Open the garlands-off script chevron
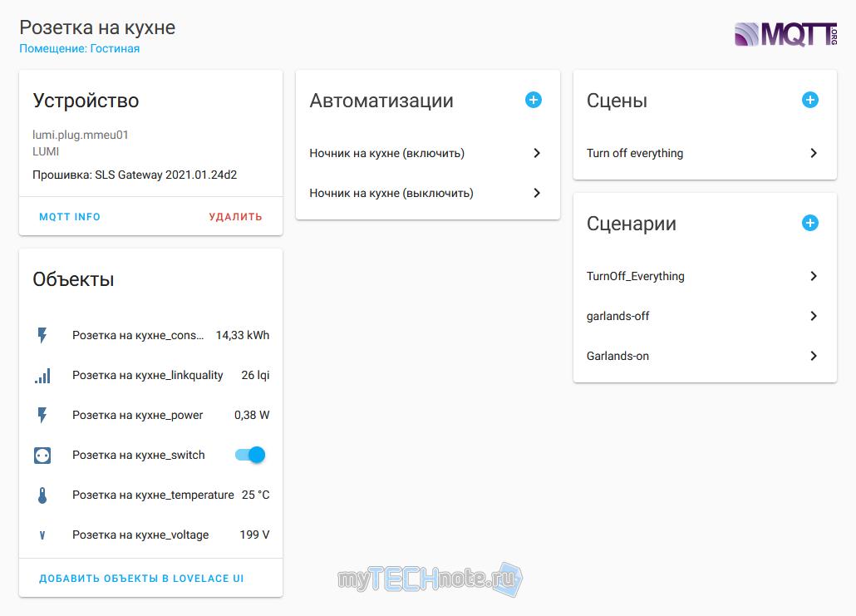 [x=814, y=316]
